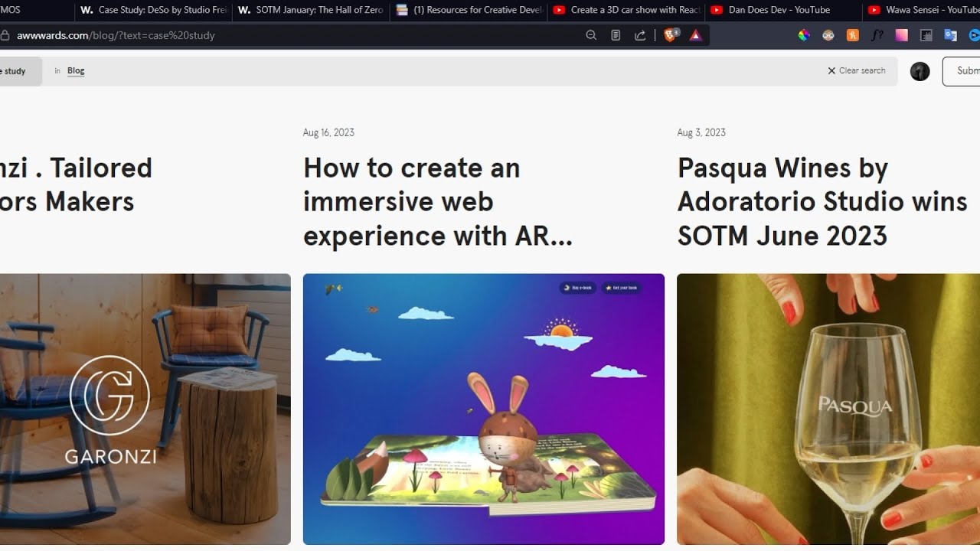Click the search term chip 'study'
Viewport: 980px width, 551px height.
[21, 71]
